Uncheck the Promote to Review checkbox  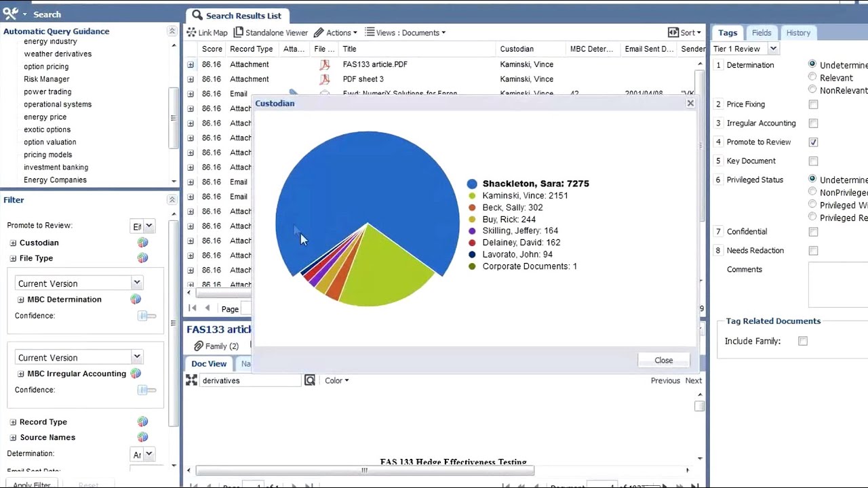[813, 142]
